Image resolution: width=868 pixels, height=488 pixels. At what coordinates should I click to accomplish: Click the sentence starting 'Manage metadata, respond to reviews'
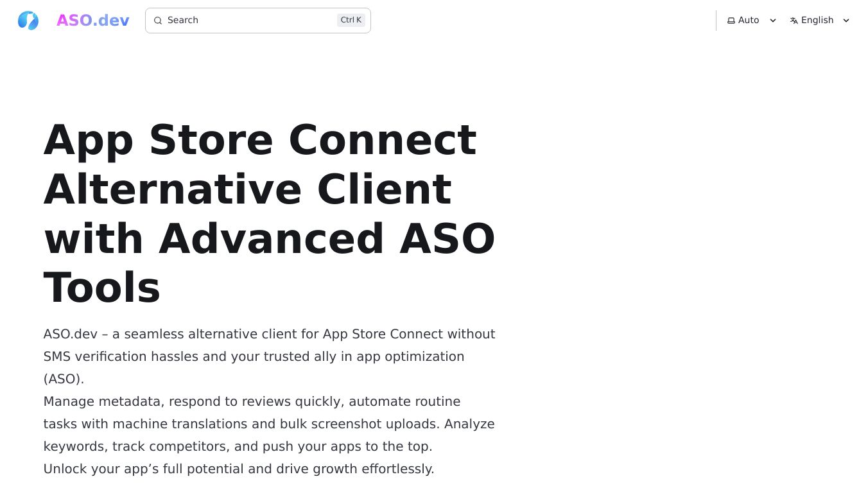click(269, 424)
